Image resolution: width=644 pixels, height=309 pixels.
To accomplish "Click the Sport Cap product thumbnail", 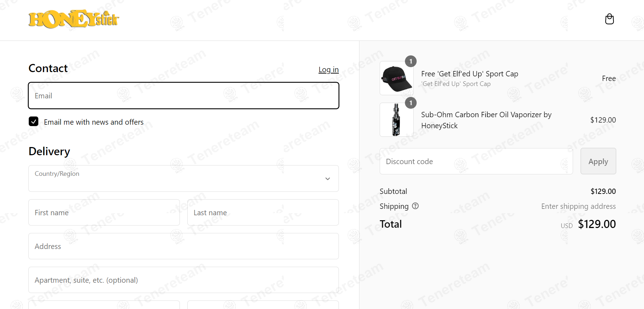I will tap(396, 78).
